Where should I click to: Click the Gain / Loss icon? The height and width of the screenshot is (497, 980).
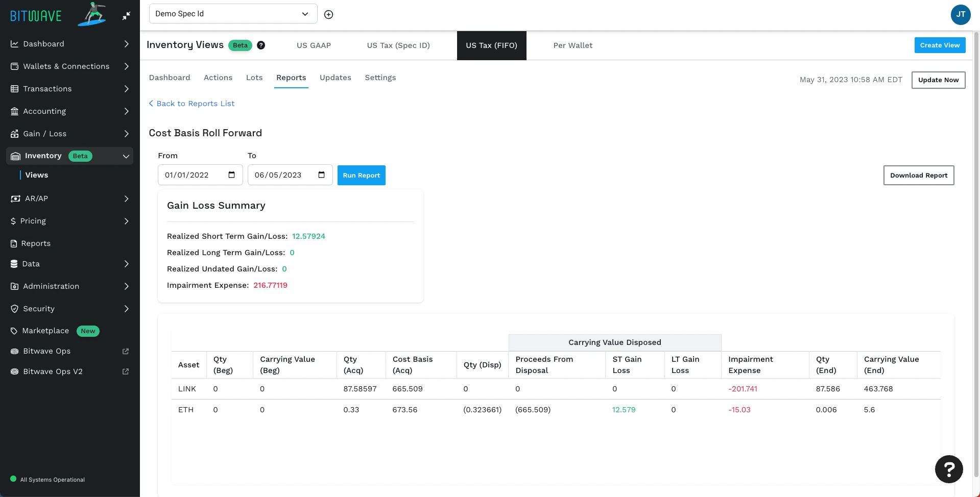pos(15,134)
